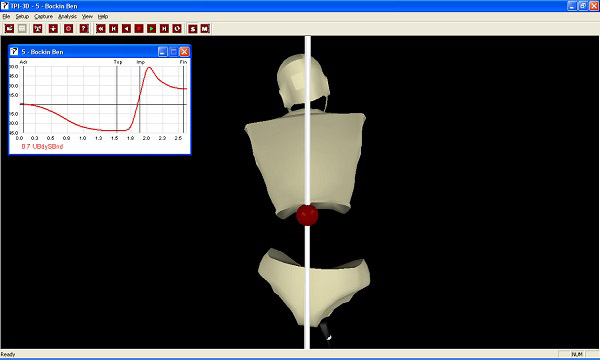Viewport: 600px width, 360px height.
Task: Click the question mark help toolbar icon
Action: (x=84, y=29)
